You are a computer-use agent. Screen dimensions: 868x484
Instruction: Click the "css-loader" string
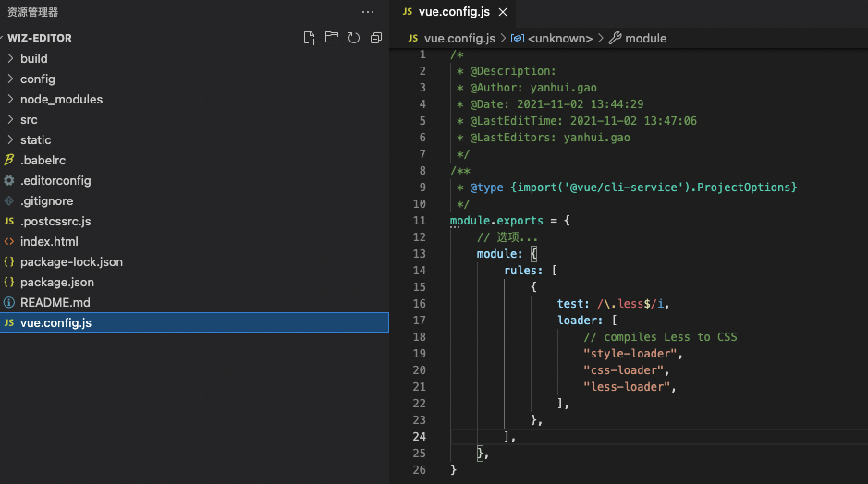(623, 370)
